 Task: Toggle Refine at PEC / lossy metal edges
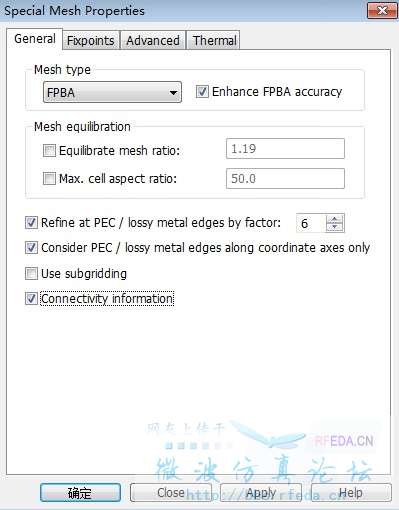31,223
